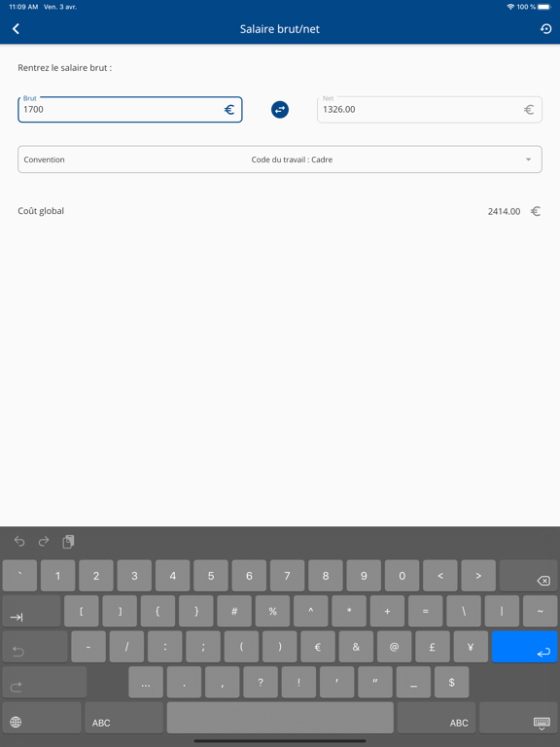
Task: Tap the keyboard undo icon above the keys
Action: [x=19, y=541]
